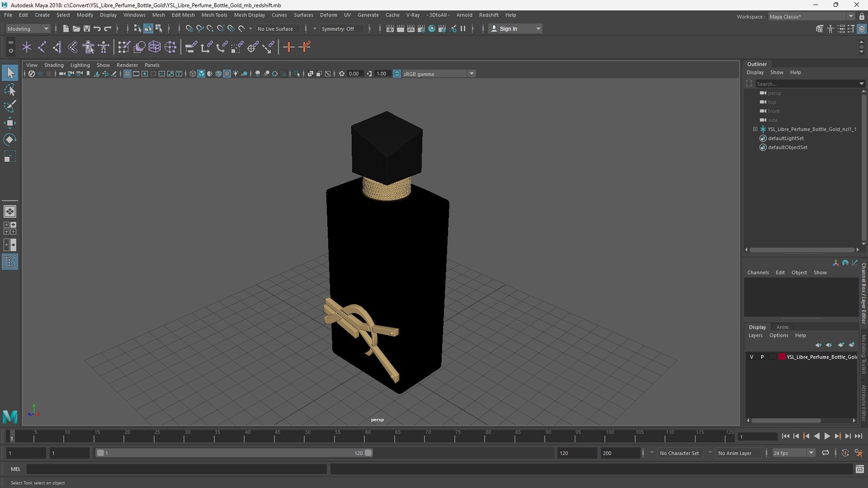Viewport: 868px width, 488px height.
Task: Click the MEL command line input
Action: click(x=176, y=469)
